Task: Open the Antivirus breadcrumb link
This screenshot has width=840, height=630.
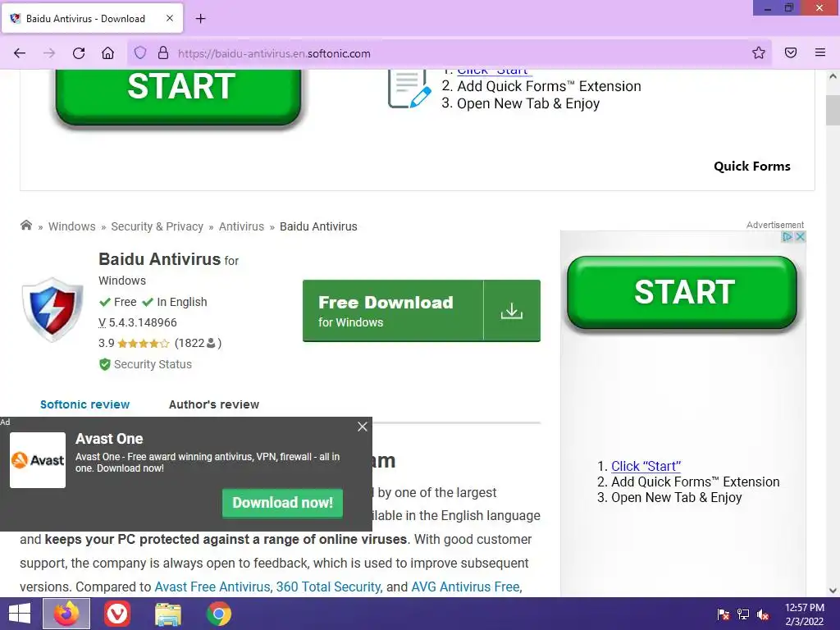Action: 241,226
